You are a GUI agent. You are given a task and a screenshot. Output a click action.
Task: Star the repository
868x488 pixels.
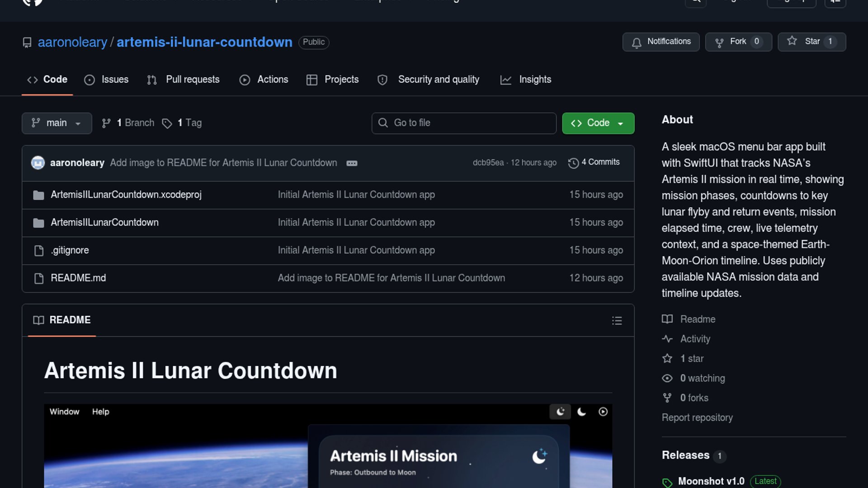[x=811, y=42]
